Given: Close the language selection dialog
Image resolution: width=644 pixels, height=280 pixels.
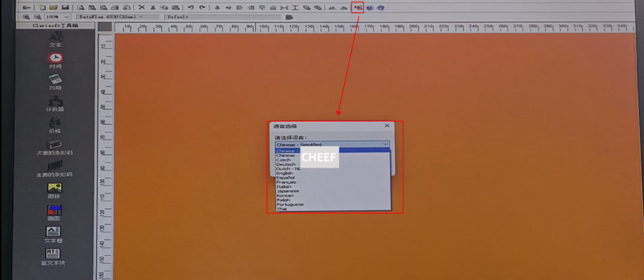Looking at the screenshot, I should pyautogui.click(x=387, y=126).
